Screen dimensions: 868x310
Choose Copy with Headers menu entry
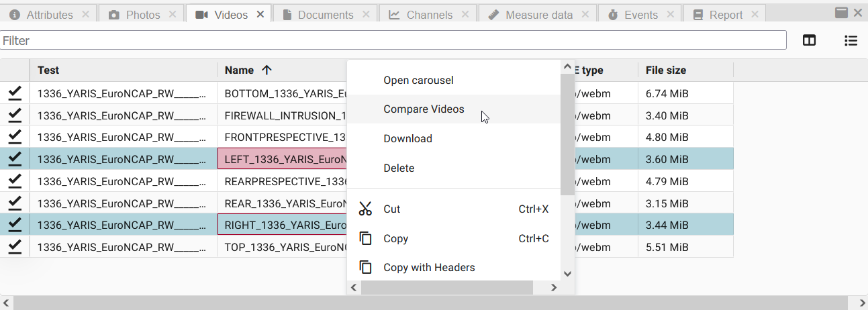pyautogui.click(x=454, y=267)
